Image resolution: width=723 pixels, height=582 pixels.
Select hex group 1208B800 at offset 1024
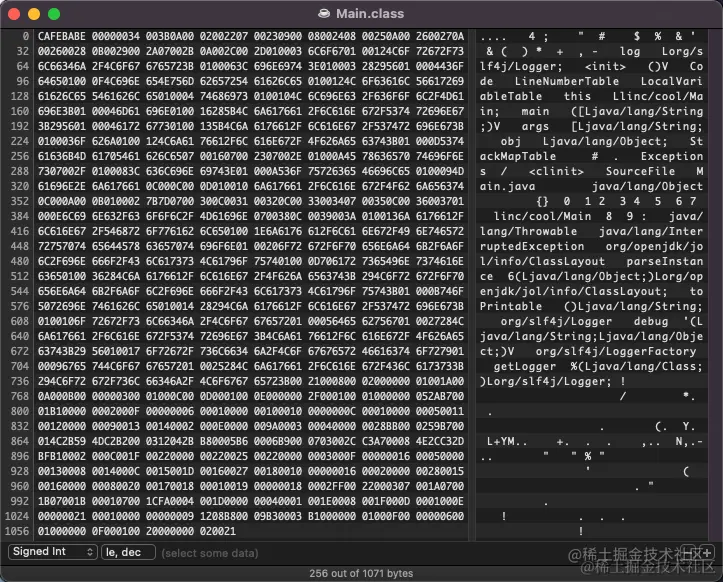[224, 516]
